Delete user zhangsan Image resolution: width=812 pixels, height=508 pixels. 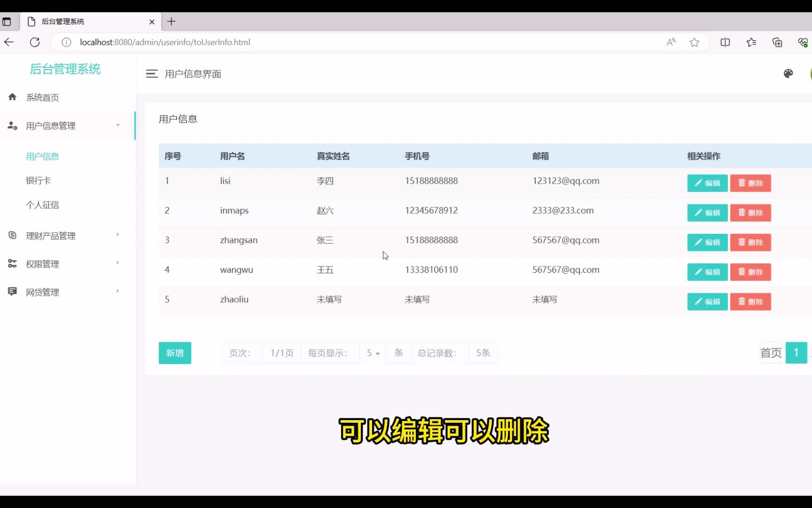point(750,242)
